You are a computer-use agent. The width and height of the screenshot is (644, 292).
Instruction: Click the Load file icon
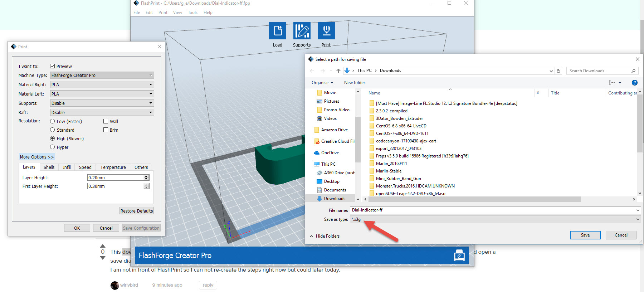277,31
